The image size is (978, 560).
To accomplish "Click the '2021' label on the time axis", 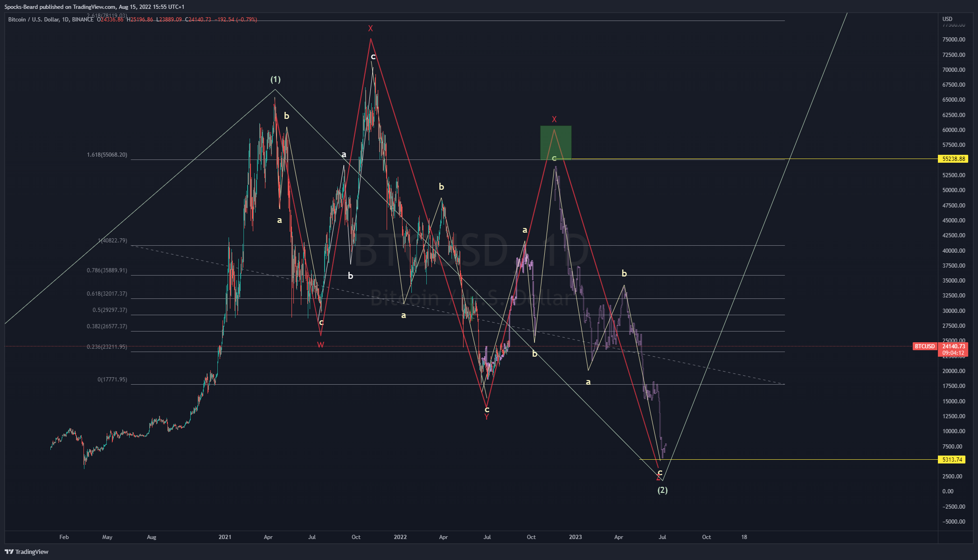I will tap(225, 537).
